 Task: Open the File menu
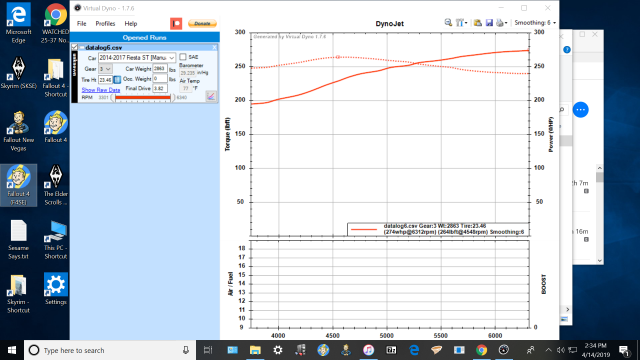(82, 24)
